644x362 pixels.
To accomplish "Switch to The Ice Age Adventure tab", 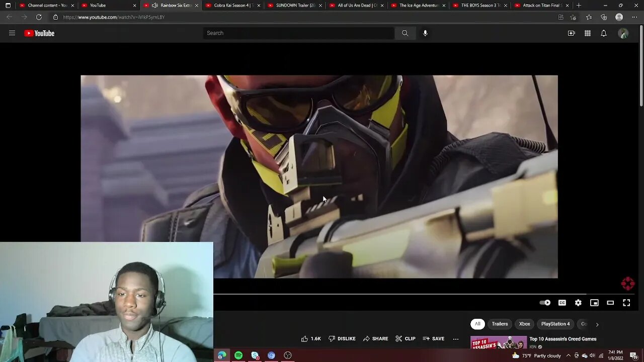I will tap(419, 6).
